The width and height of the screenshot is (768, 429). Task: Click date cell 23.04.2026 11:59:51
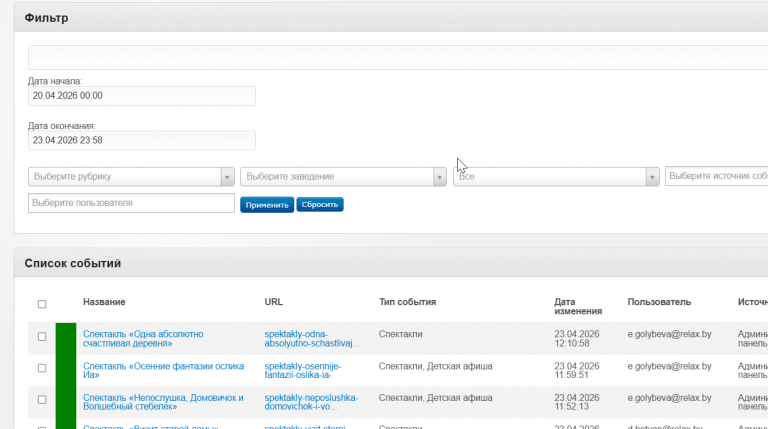[576, 370]
